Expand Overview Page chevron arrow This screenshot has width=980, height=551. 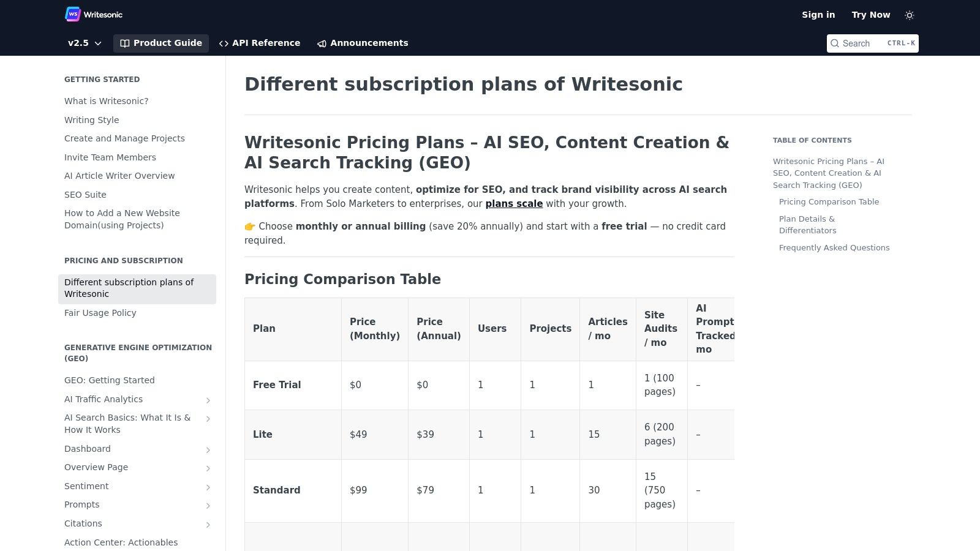coord(208,468)
